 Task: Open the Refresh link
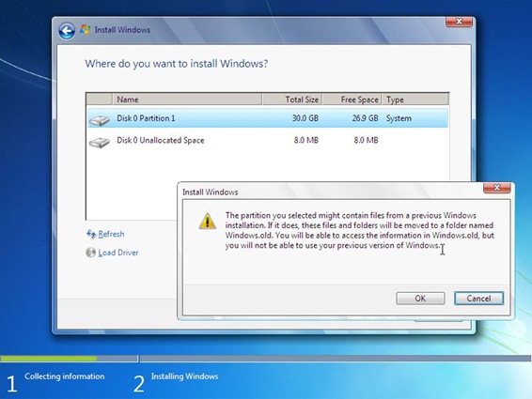[111, 234]
